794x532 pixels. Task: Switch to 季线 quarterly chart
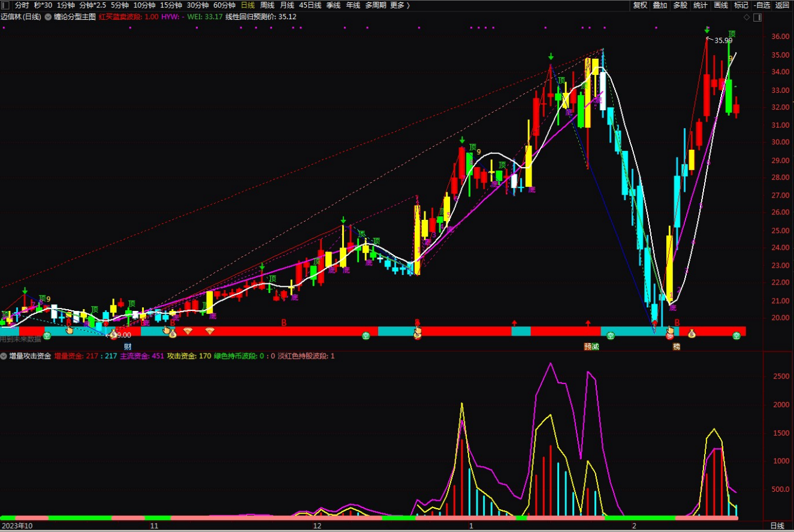pos(333,5)
